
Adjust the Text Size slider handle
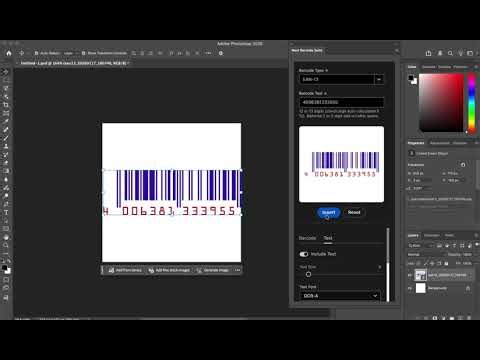click(x=308, y=274)
